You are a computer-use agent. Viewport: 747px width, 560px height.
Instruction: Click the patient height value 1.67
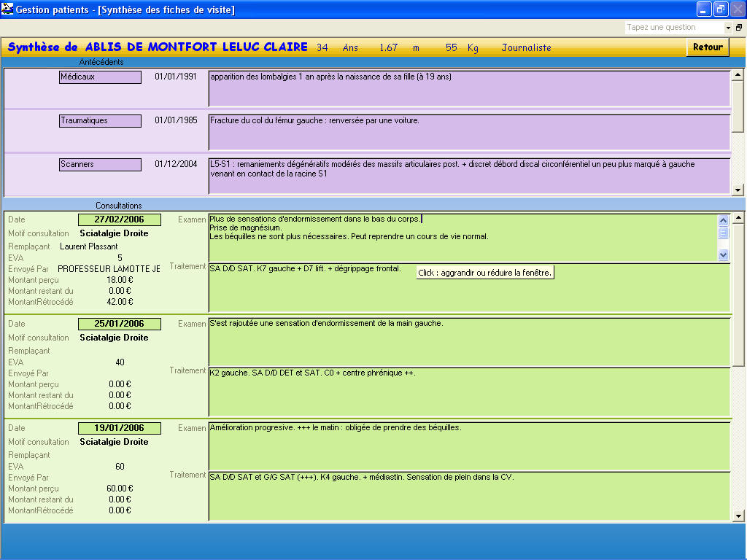coord(388,47)
